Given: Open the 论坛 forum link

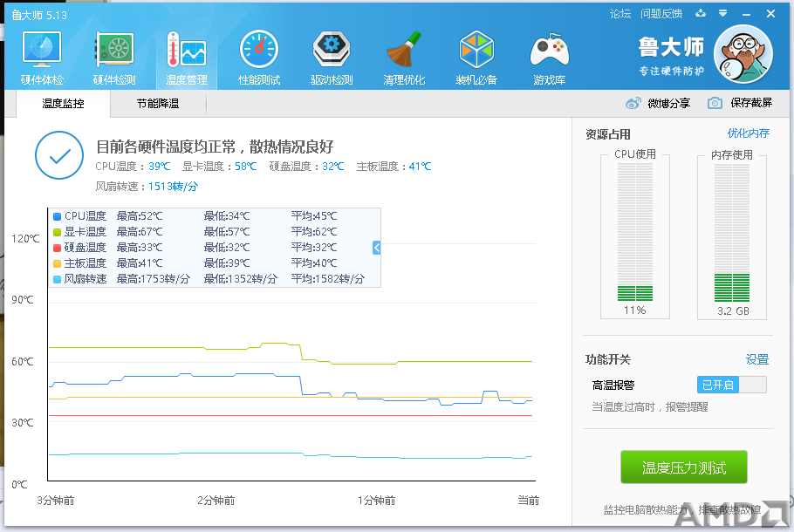Looking at the screenshot, I should tap(619, 14).
